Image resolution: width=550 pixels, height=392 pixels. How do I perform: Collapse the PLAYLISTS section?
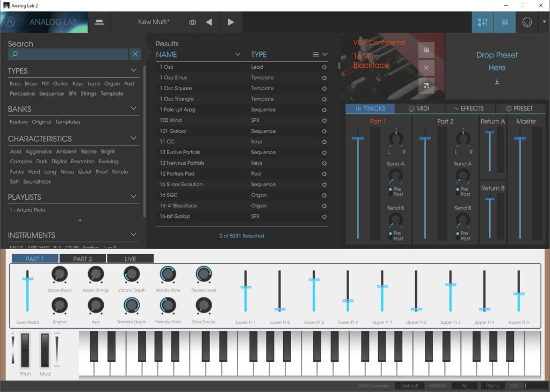point(133,197)
